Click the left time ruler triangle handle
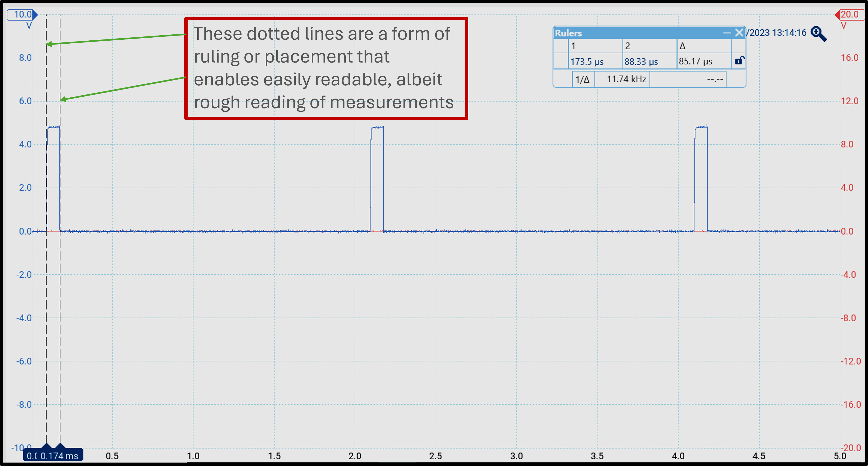868x466 pixels. tap(46, 446)
